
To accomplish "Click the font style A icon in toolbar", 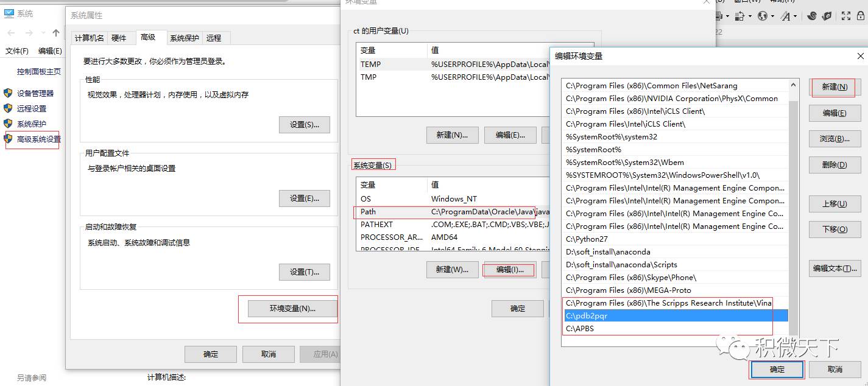I will tap(786, 16).
